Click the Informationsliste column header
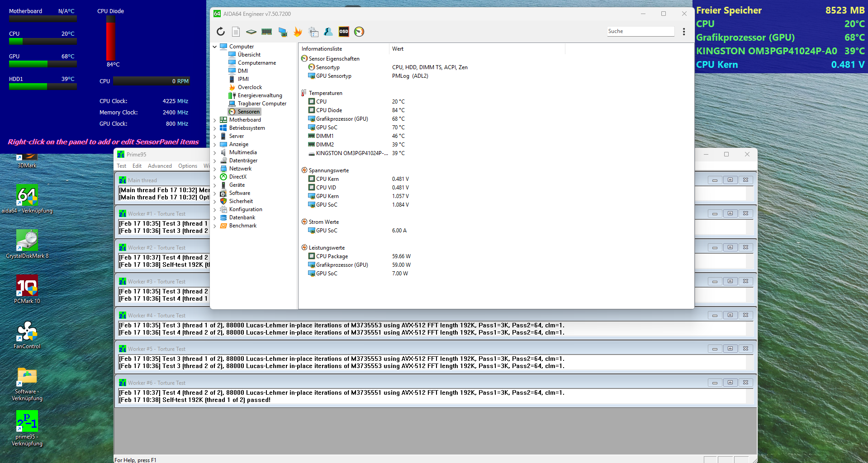Image resolution: width=868 pixels, height=463 pixels. pyautogui.click(x=344, y=49)
